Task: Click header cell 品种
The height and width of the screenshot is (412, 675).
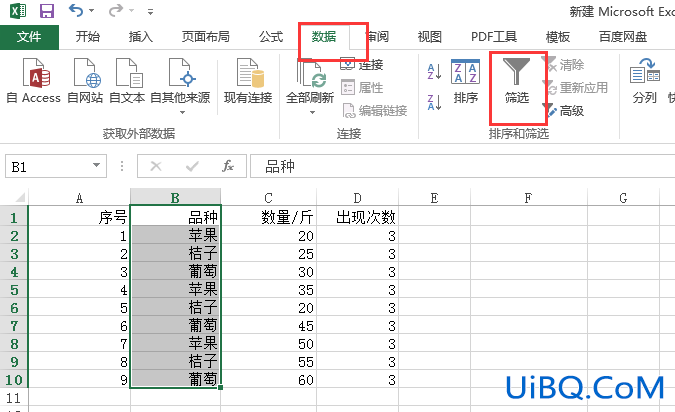Action: [176, 217]
